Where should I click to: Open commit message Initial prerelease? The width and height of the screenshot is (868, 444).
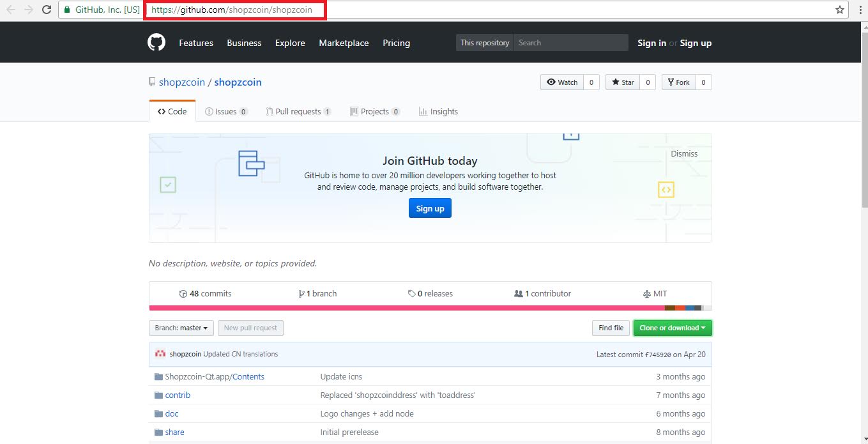point(349,432)
